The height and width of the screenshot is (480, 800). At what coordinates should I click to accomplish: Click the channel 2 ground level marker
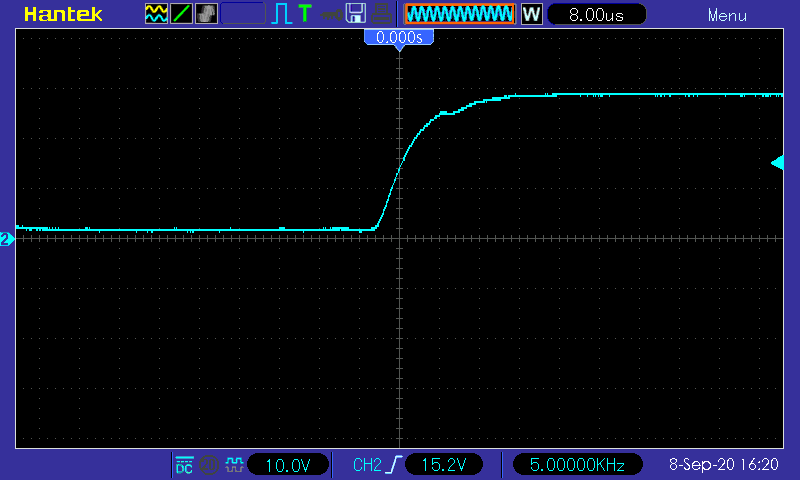point(7,239)
